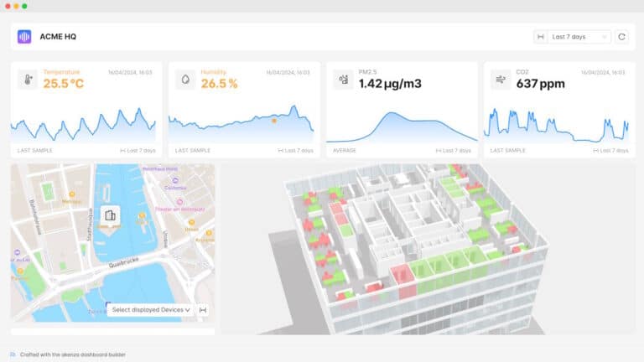Image resolution: width=644 pixels, height=362 pixels.
Task: Click the wind icon on CO2 card
Action: point(501,80)
